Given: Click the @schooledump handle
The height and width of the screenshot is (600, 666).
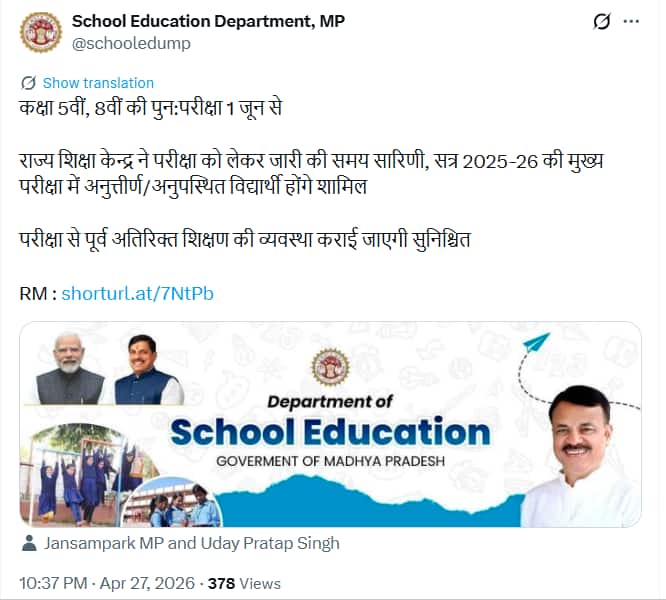Looking at the screenshot, I should (x=131, y=43).
